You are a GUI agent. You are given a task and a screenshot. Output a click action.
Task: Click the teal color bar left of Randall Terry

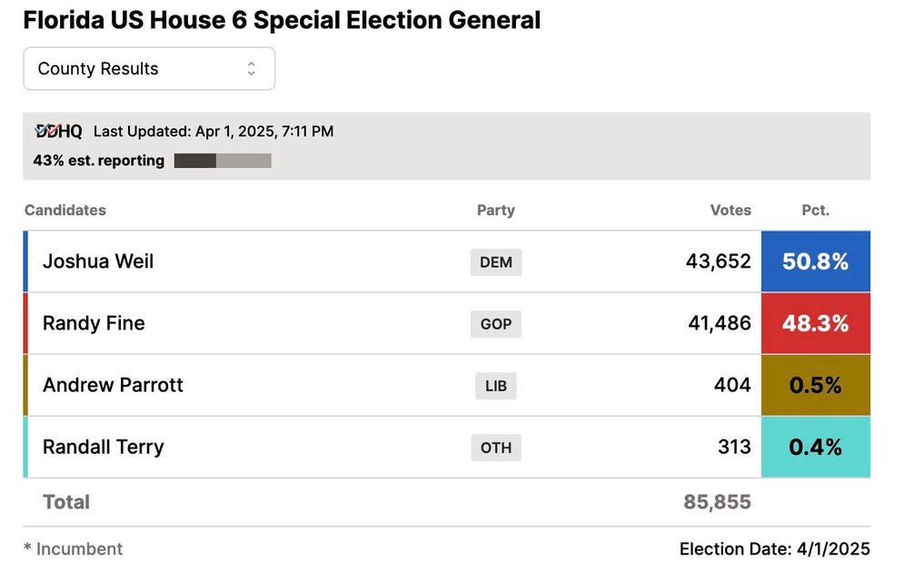click(26, 447)
